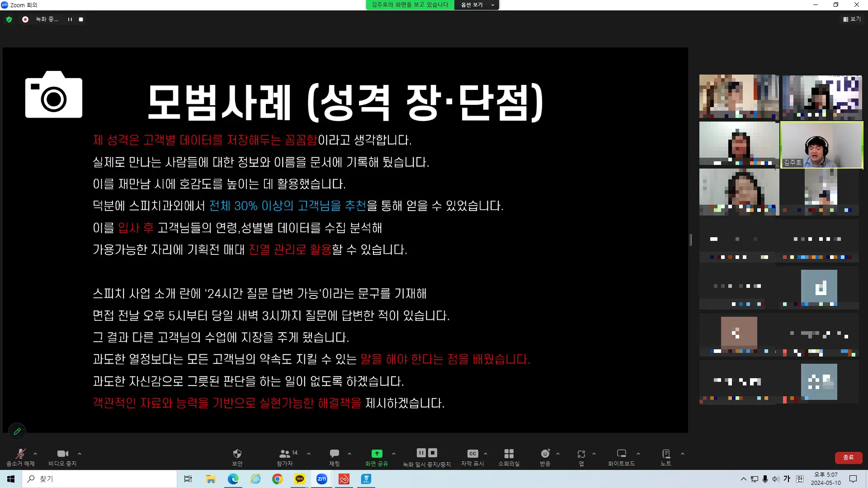Screen dimensions: 868x488
Task: Pause the ongoing recording
Action: [x=421, y=452]
